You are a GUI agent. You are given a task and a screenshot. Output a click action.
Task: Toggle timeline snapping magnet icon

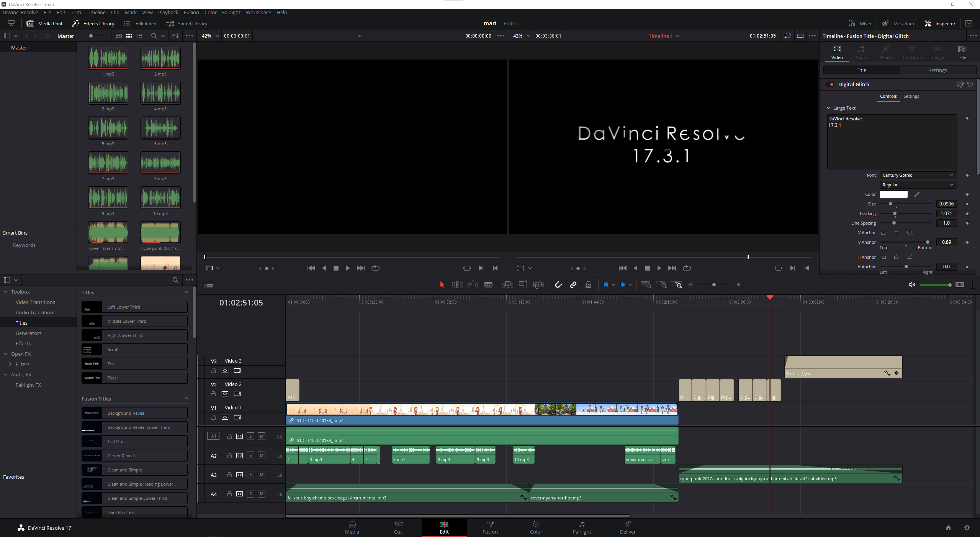pos(558,285)
